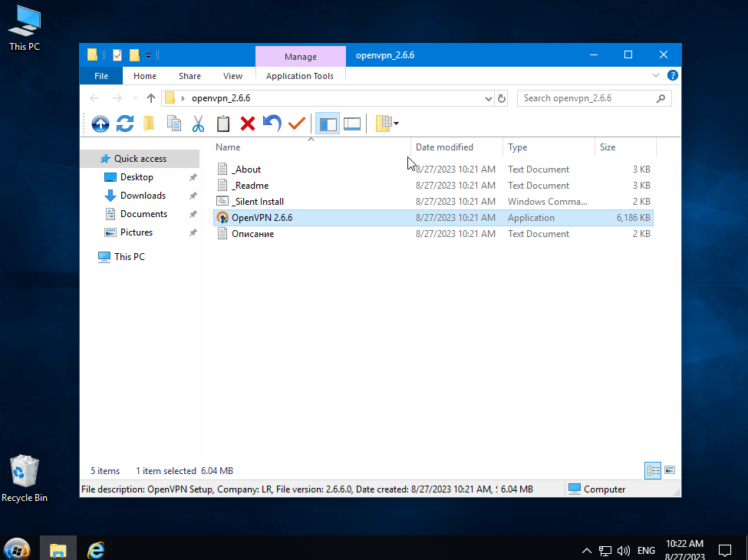Switch to the Share ribbon tab

click(189, 76)
